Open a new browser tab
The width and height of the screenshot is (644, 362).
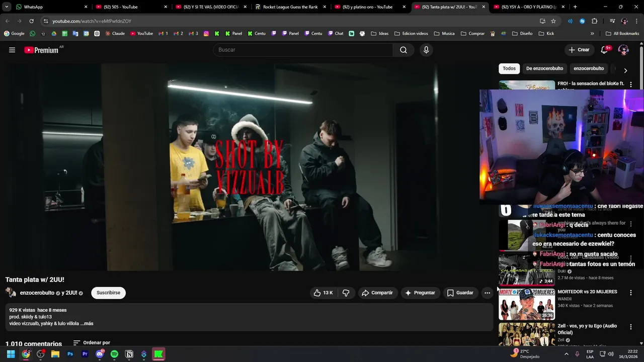click(575, 7)
